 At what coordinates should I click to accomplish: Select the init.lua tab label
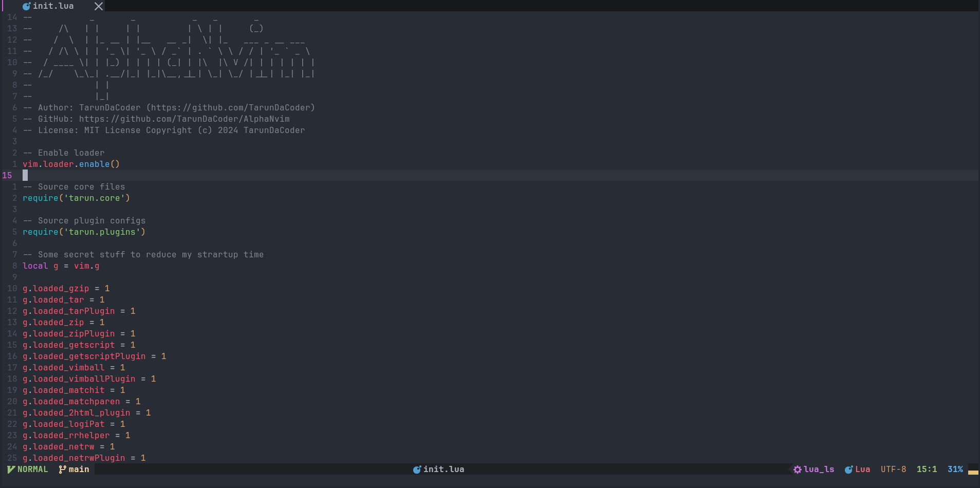(x=53, y=6)
